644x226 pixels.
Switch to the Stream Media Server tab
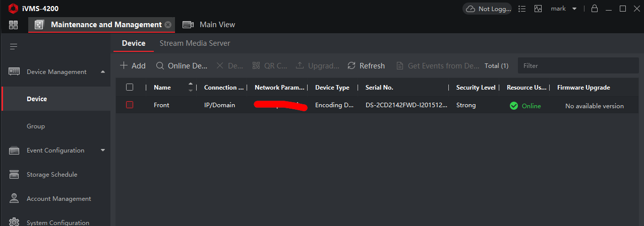tap(195, 43)
